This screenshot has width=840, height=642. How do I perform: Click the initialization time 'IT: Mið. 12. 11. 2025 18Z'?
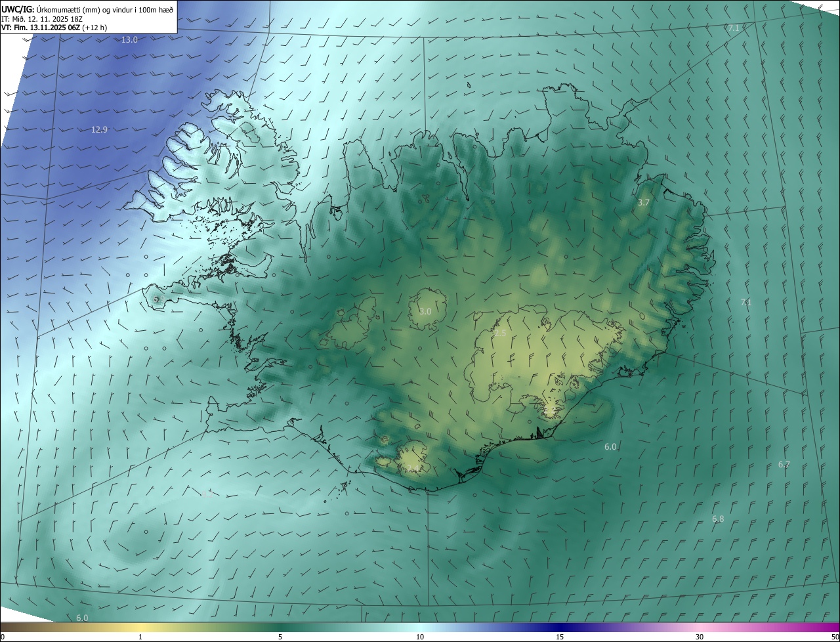(41, 19)
